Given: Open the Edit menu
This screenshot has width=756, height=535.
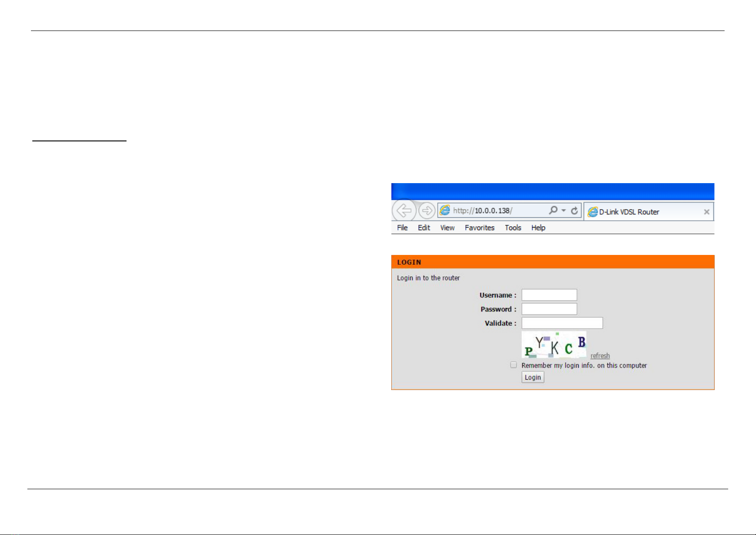Looking at the screenshot, I should pos(424,228).
